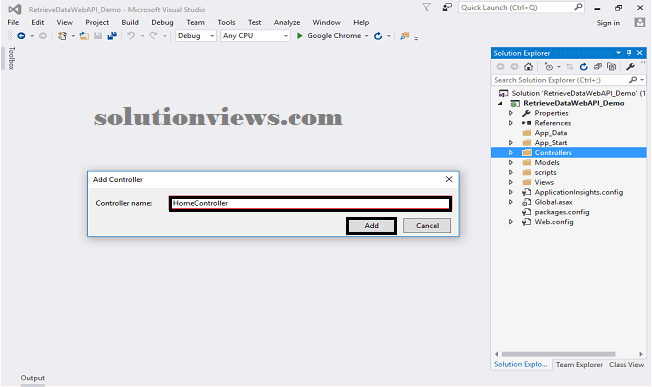Expand the App_Start folder
Screen dimensions: 652x387
tap(511, 143)
